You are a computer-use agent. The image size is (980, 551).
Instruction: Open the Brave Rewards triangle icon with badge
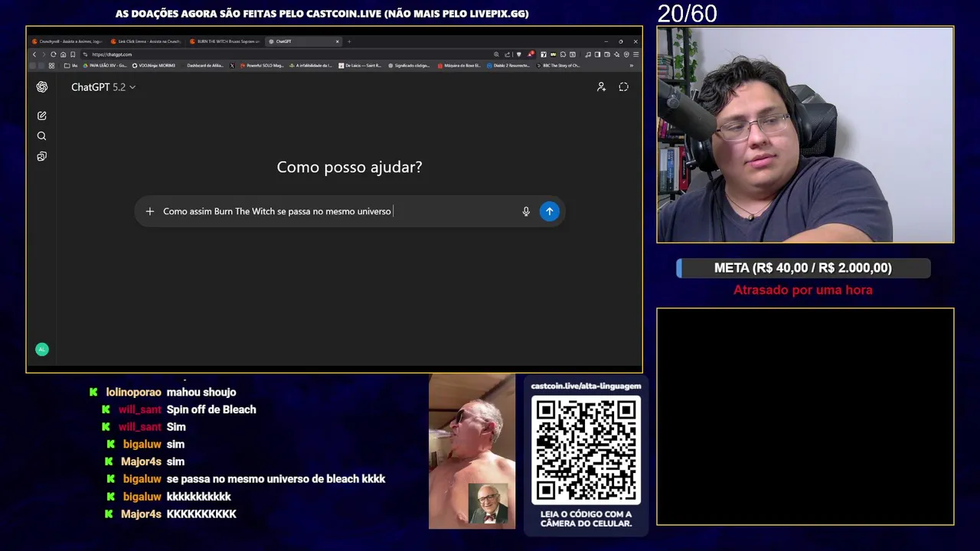tap(531, 54)
